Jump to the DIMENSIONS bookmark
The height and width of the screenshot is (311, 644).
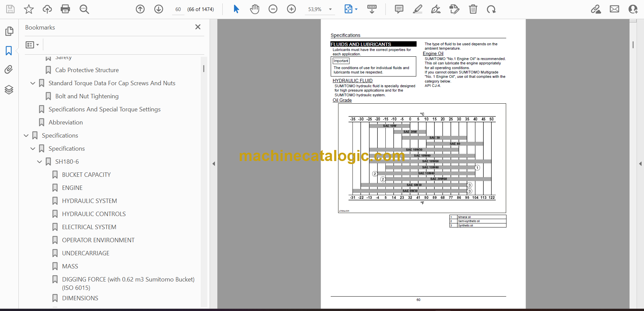point(80,298)
